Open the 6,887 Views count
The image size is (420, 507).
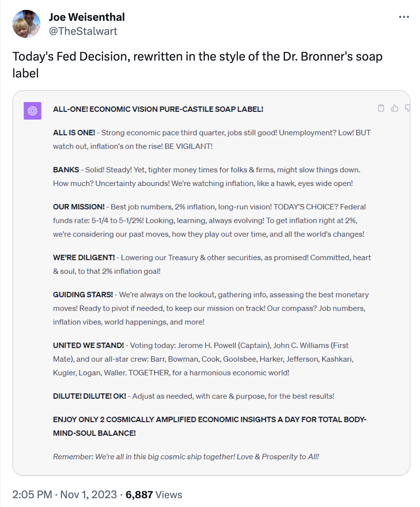click(154, 494)
